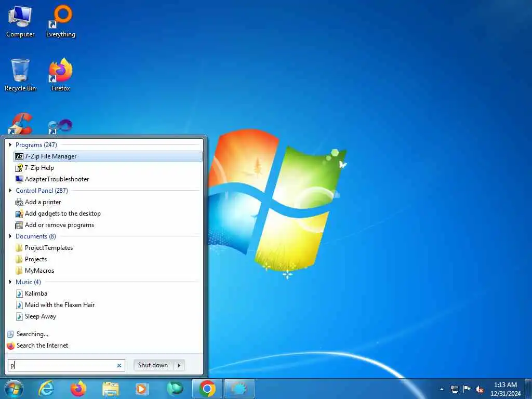Screen dimensions: 532x399
Task: Open Windows Explorer from the taskbar
Action: point(110,389)
